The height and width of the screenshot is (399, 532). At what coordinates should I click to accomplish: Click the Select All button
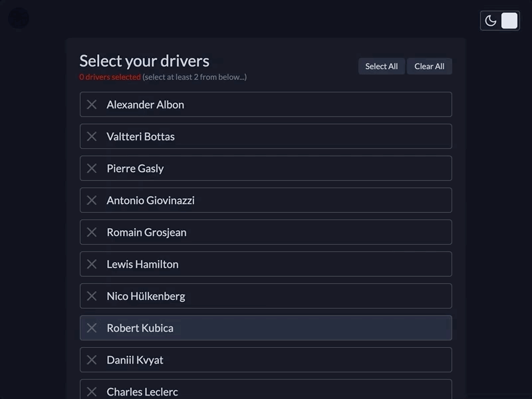click(381, 66)
